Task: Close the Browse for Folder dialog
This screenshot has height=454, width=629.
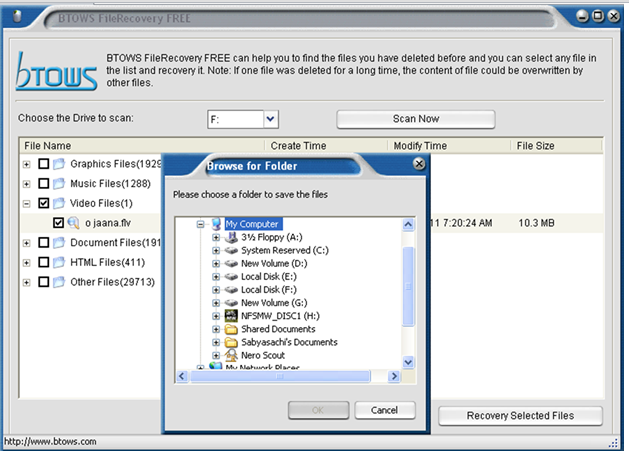Action: 419,164
